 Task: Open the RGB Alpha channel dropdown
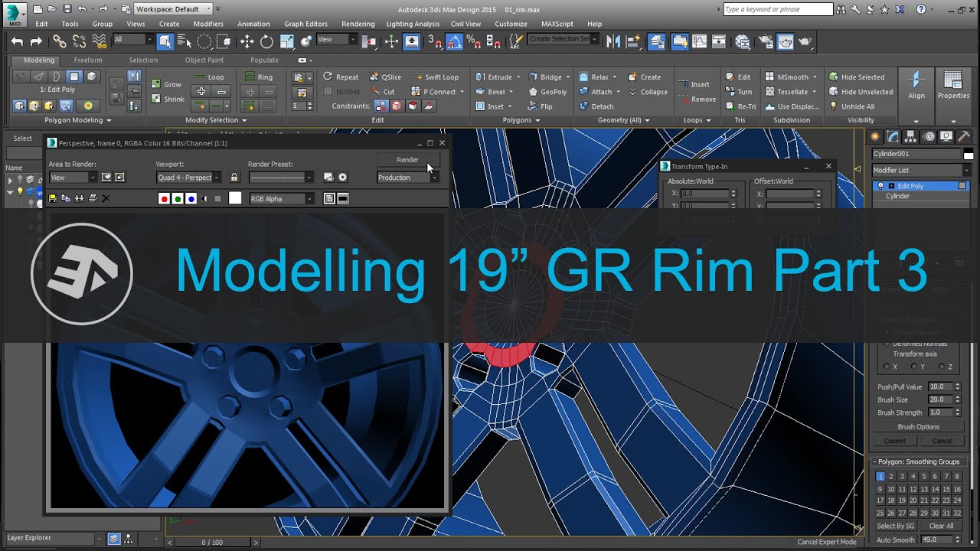pyautogui.click(x=282, y=199)
